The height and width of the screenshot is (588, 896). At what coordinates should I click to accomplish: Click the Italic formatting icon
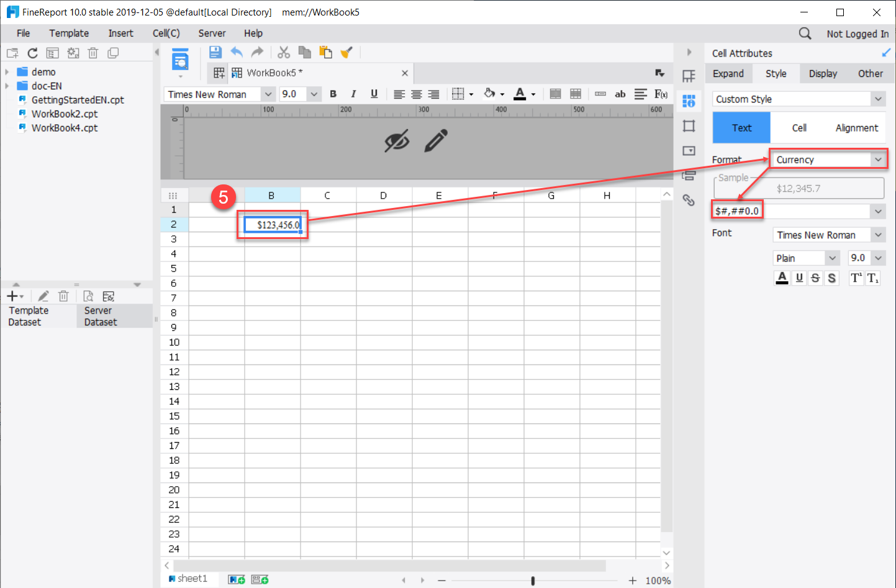(353, 94)
